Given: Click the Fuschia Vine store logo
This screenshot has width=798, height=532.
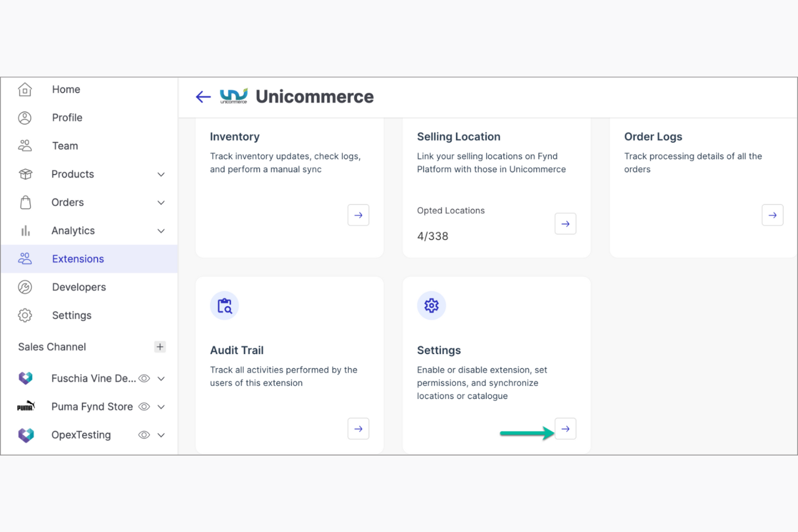Looking at the screenshot, I should click(x=25, y=378).
